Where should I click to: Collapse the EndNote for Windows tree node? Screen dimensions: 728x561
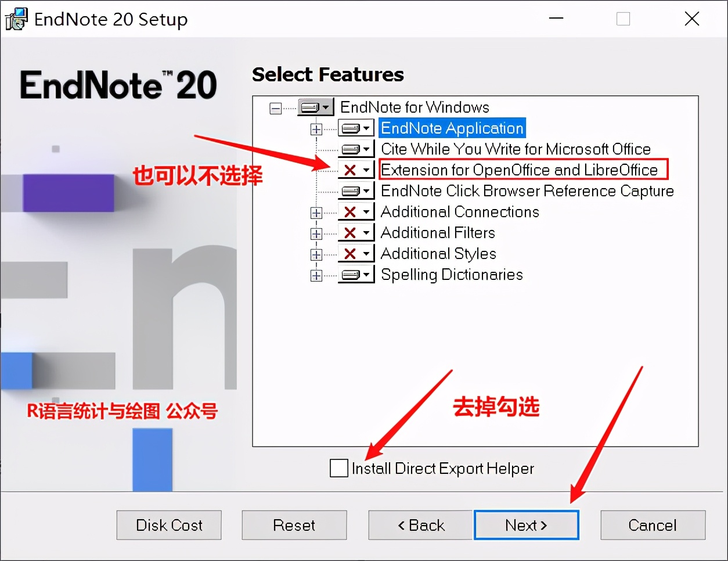coord(275,107)
